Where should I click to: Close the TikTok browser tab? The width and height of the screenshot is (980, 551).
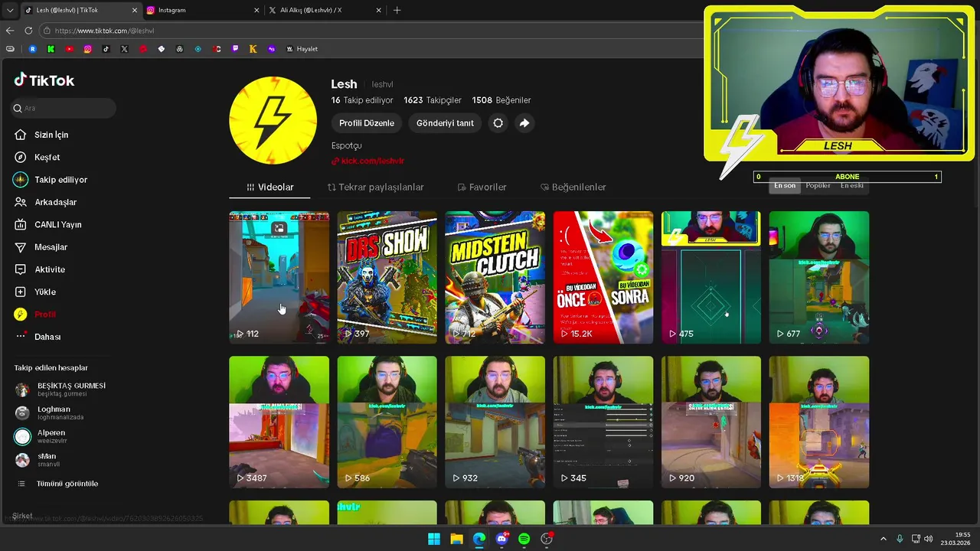point(135,10)
